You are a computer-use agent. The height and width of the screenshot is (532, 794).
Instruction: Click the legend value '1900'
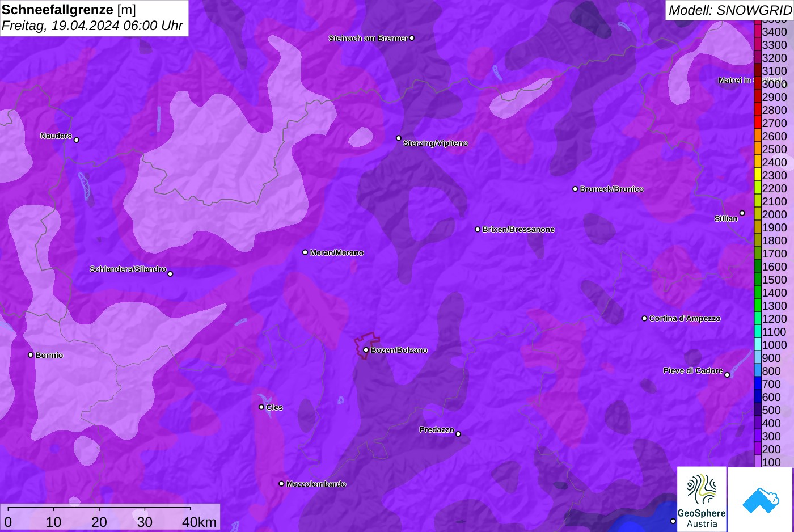pos(775,227)
